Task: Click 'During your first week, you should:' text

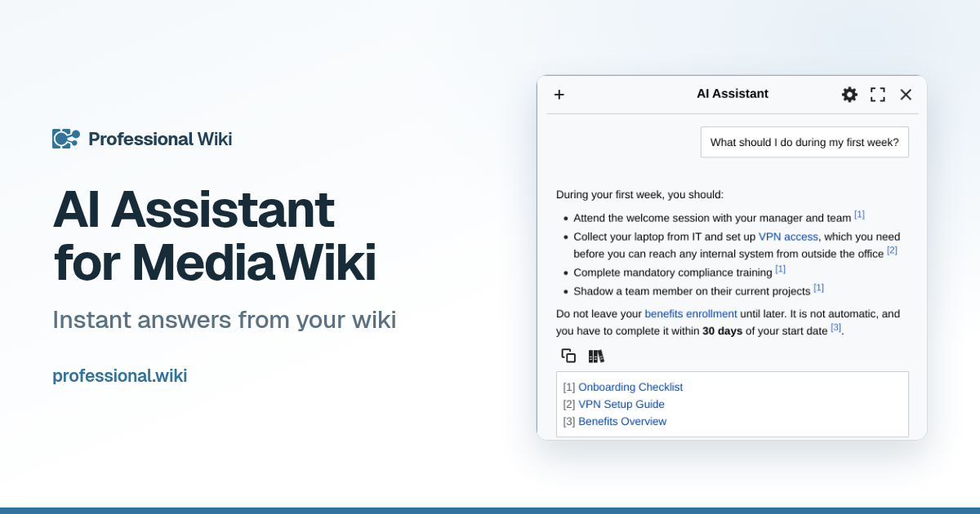Action: 639,195
